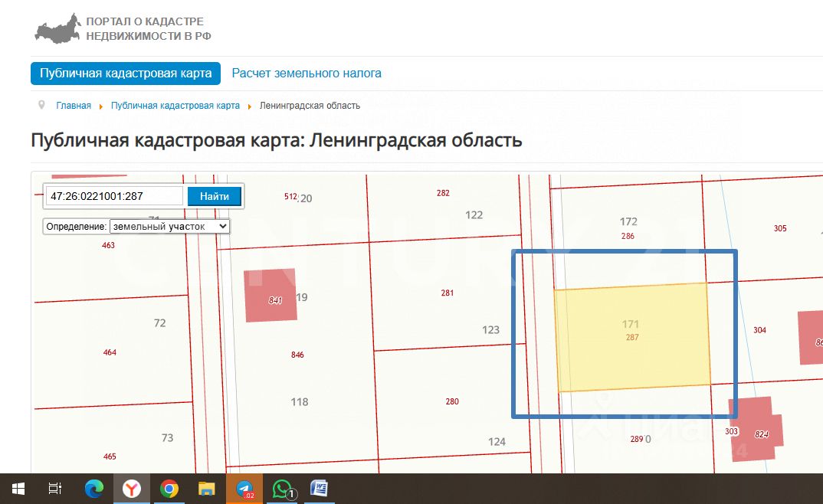Open File Explorer from the taskbar

tap(207, 489)
